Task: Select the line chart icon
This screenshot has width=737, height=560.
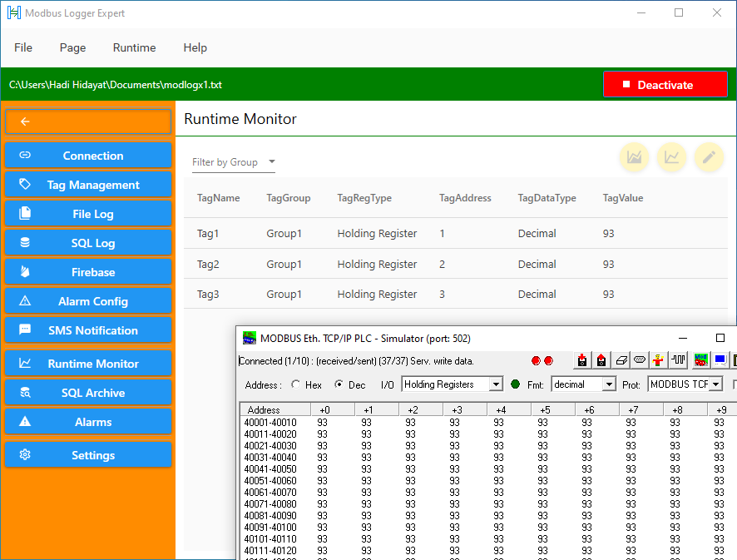Action: click(671, 156)
